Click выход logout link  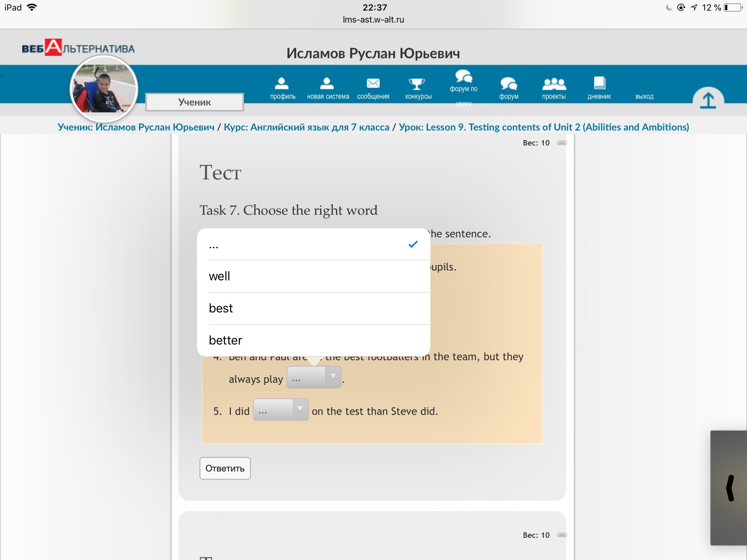pos(644,97)
